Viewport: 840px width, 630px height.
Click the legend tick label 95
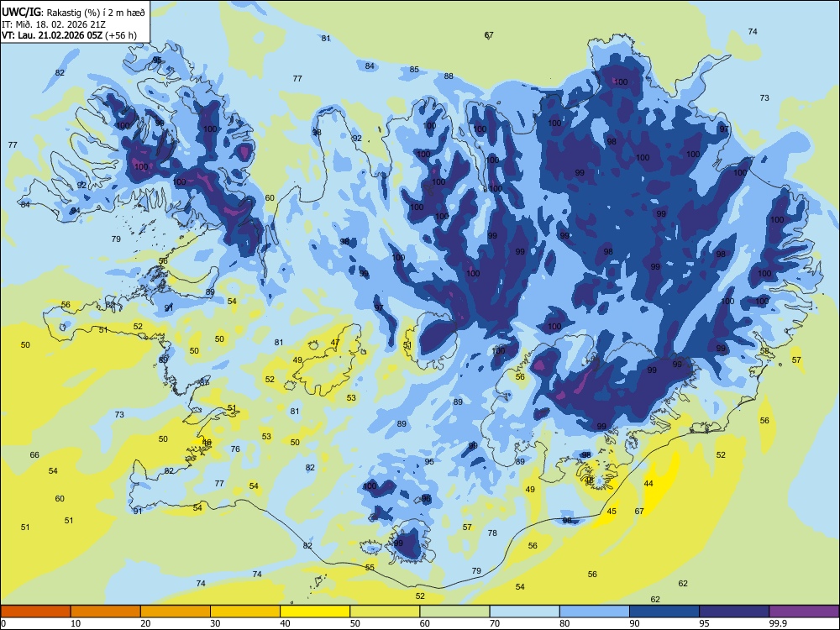click(x=705, y=623)
